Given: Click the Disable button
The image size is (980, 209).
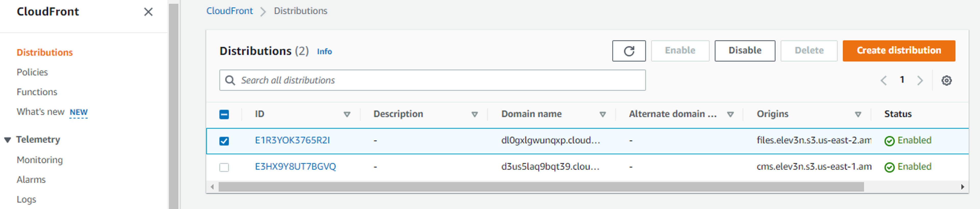Looking at the screenshot, I should 744,51.
